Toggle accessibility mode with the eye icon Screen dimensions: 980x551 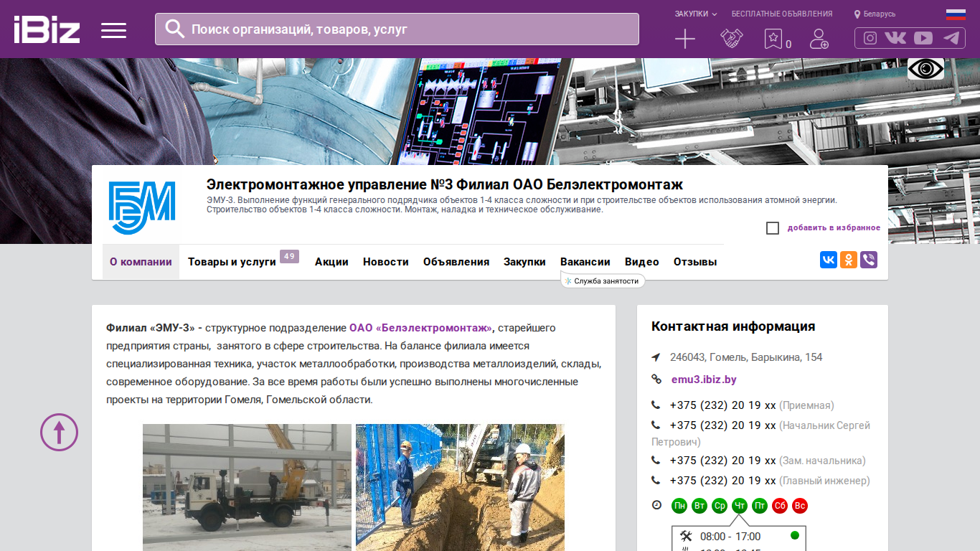(925, 69)
